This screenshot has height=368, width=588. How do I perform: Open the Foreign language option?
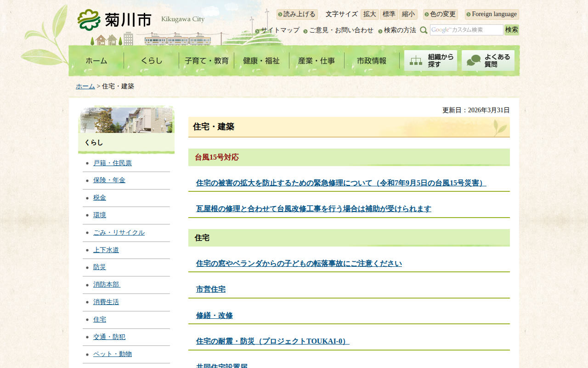(492, 14)
